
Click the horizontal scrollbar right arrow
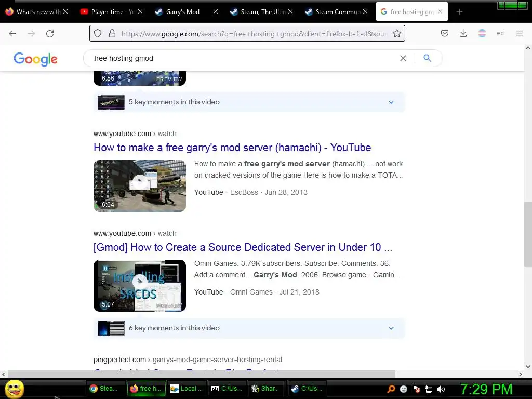[x=521, y=374]
